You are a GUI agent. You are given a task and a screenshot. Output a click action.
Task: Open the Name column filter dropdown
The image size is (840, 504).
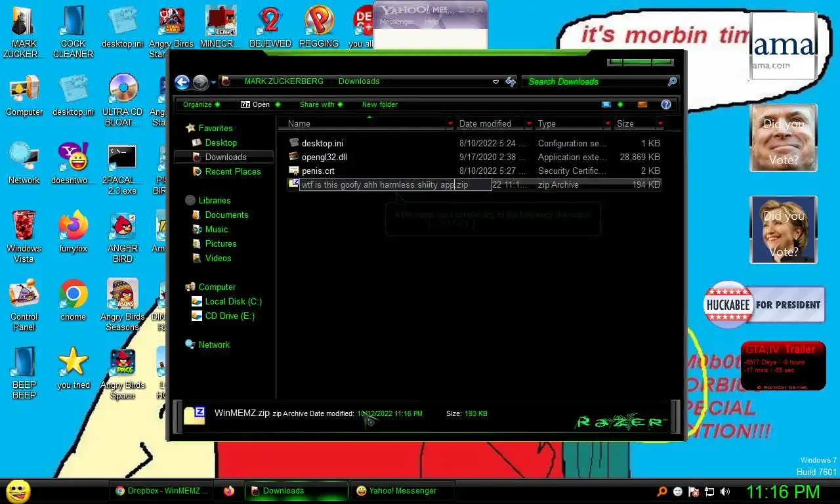point(450,123)
